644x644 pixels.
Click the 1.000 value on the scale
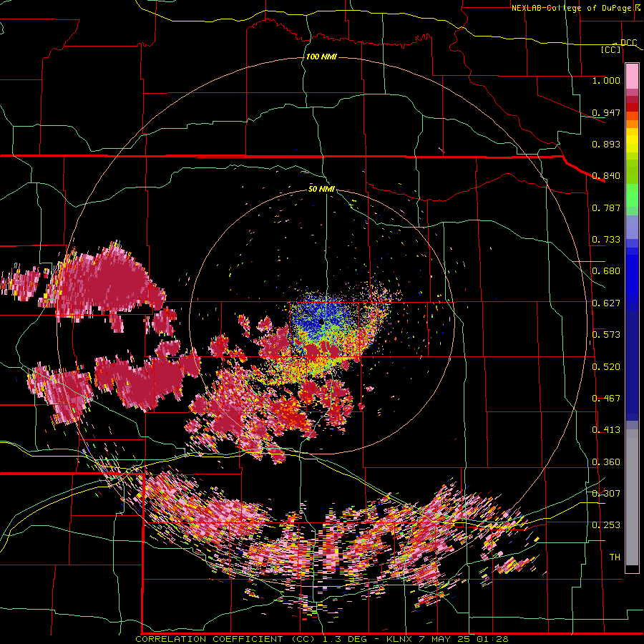coord(606,80)
